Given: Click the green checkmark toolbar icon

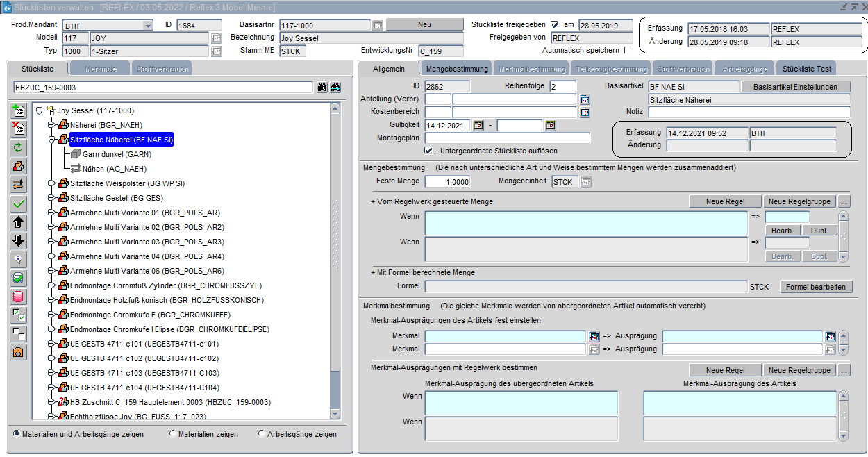Looking at the screenshot, I should pos(19,204).
